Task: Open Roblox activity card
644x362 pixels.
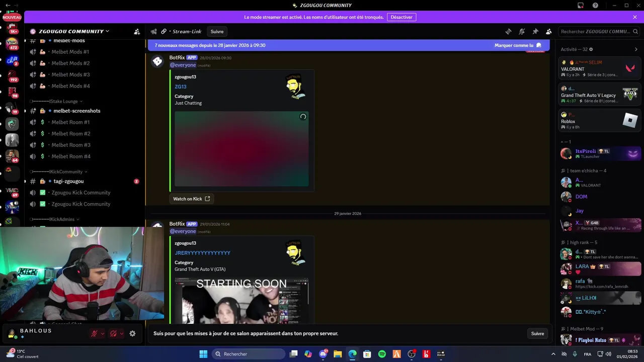Action: pos(599,121)
